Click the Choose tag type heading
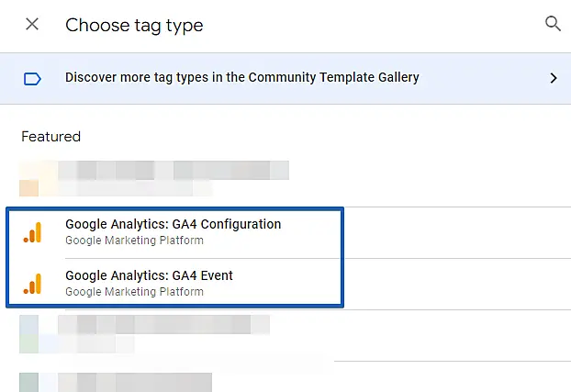 click(134, 25)
